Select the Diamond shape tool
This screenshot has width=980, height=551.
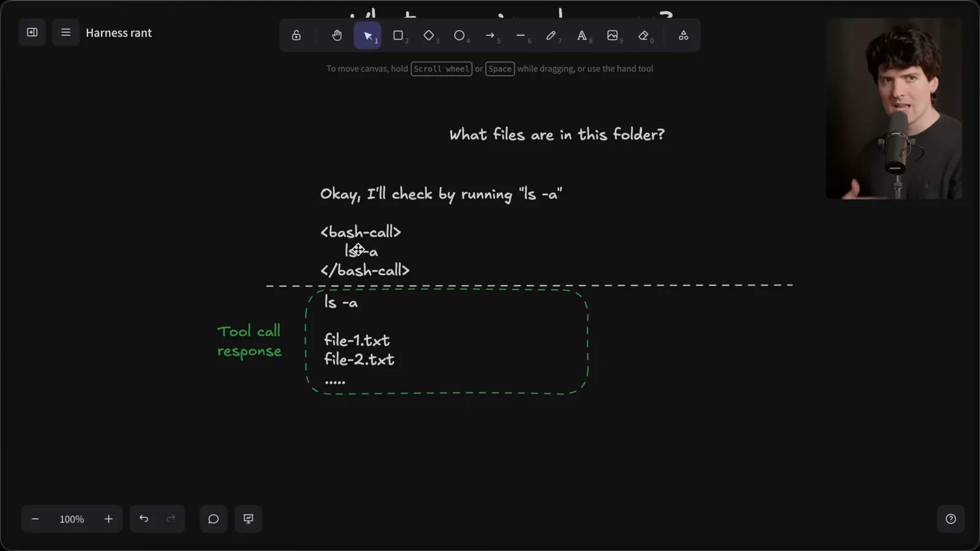(429, 36)
